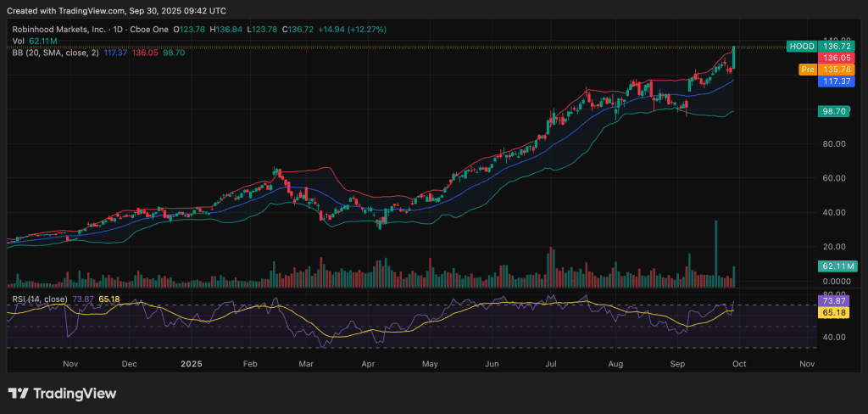This screenshot has height=414, width=868.
Task: Open the Vol indicator legend
Action: point(19,41)
